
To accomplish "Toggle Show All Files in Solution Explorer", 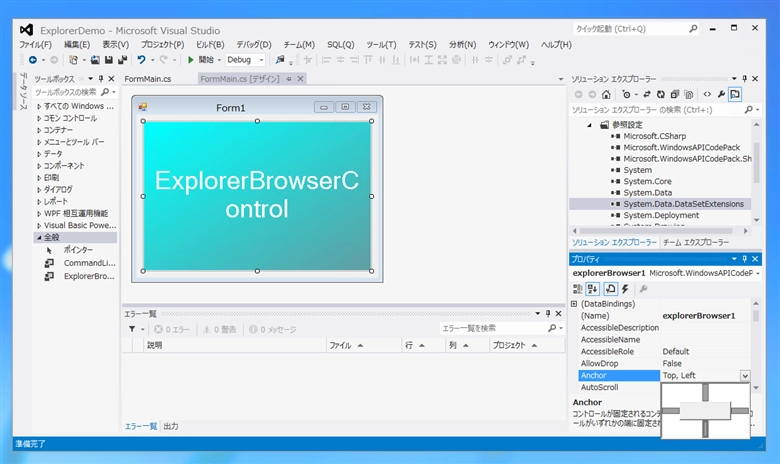I will click(688, 94).
